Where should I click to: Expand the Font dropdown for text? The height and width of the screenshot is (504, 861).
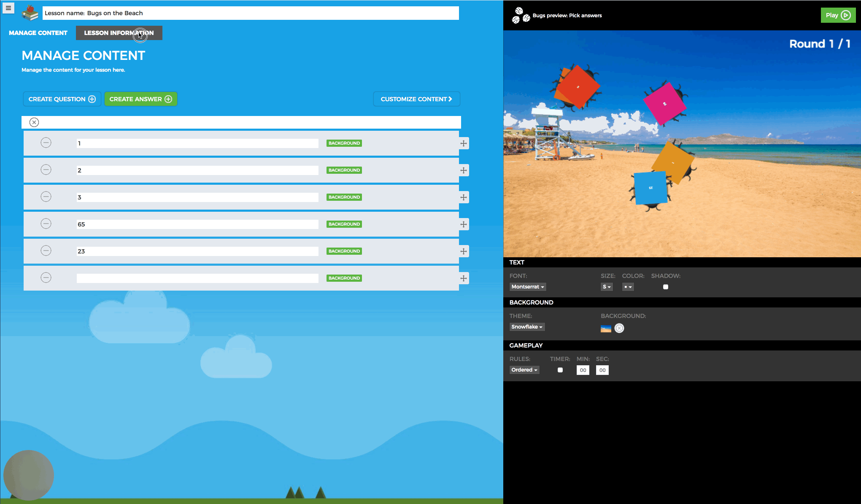pyautogui.click(x=527, y=286)
